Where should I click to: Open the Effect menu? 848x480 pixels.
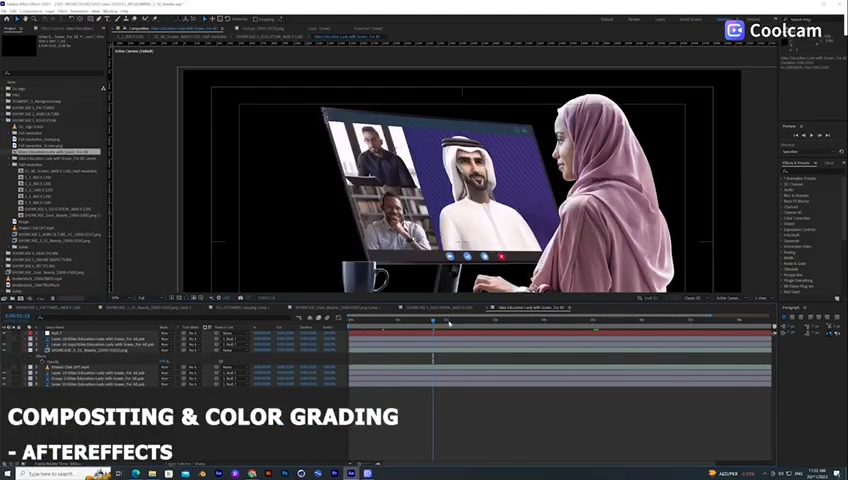[x=62, y=11]
